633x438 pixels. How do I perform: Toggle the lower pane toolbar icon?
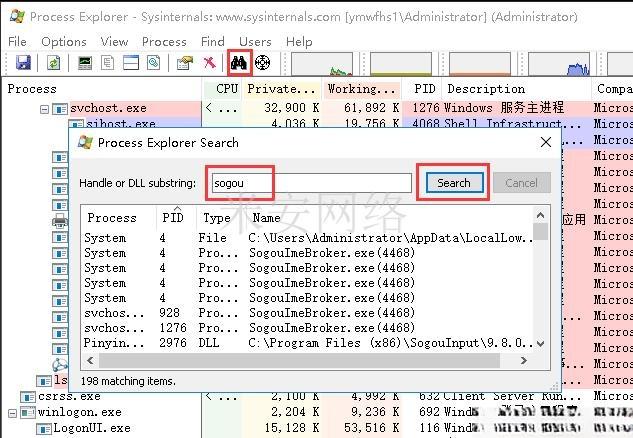click(131, 63)
